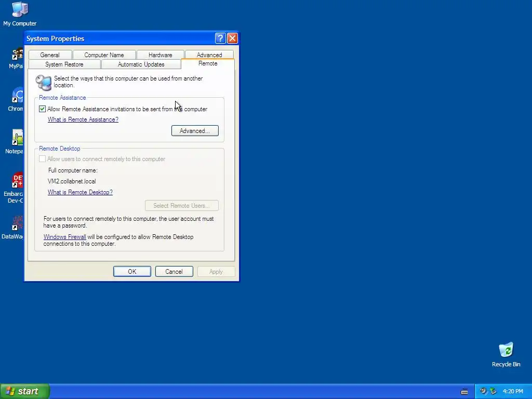The image size is (532, 399).
Task: Click the keyboard icon on the taskbar
Action: click(x=464, y=392)
